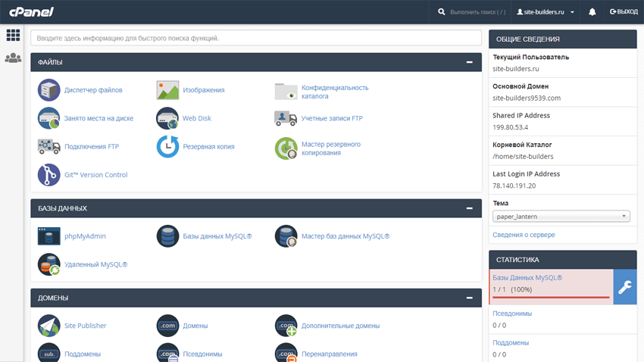This screenshot has height=362, width=644.
Task: Collapse the БАЗЫ ДАННЫХ section
Action: pyautogui.click(x=470, y=208)
